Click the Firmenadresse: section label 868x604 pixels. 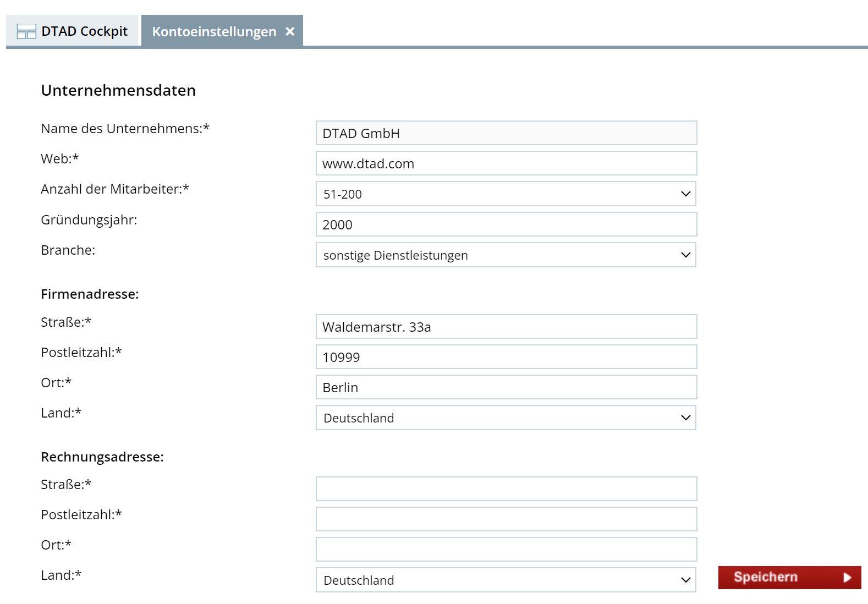coord(90,294)
